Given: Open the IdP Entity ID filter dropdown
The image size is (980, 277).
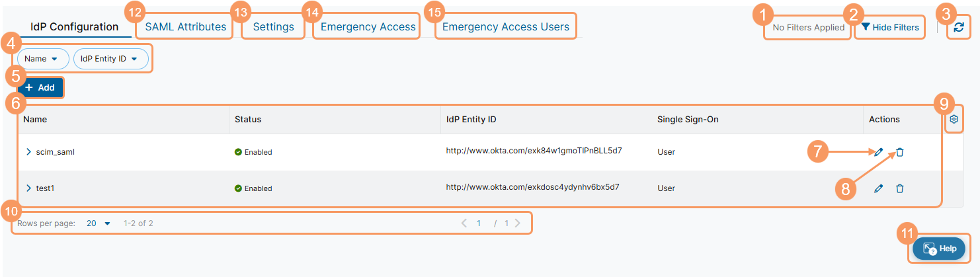Looking at the screenshot, I should click(x=110, y=59).
